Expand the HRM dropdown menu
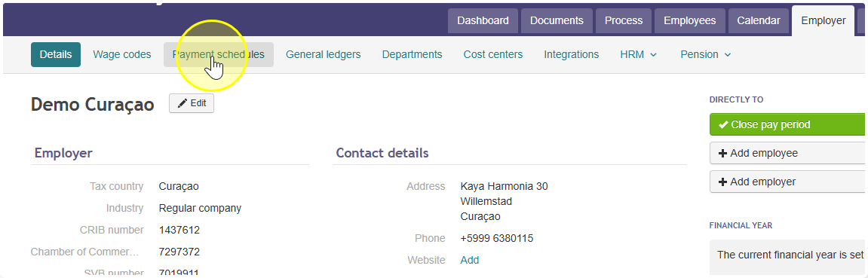This screenshot has height=278, width=868. (x=638, y=55)
